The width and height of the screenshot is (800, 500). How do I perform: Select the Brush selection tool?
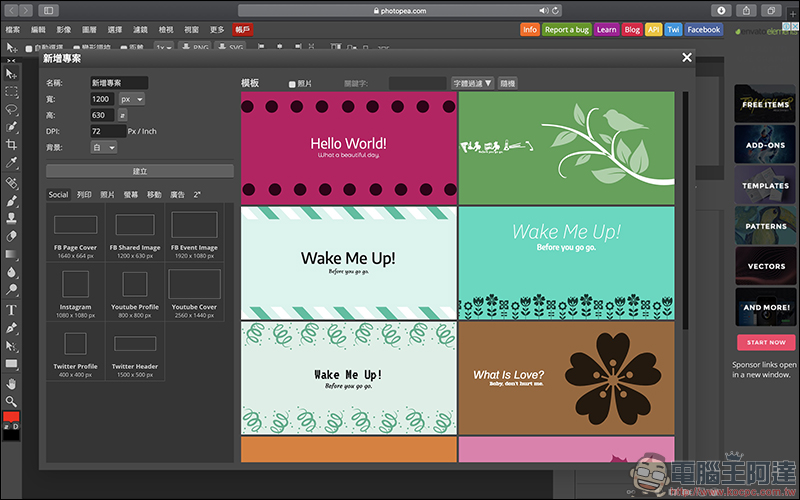pos(11,127)
